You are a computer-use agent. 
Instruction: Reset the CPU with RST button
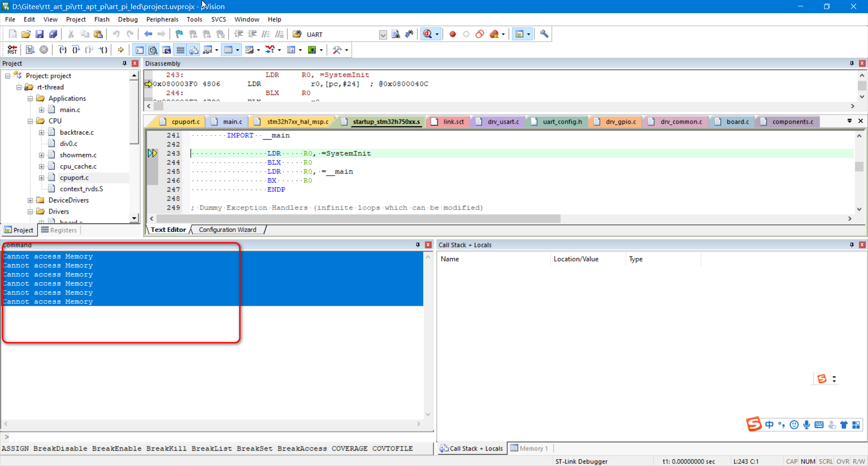(x=13, y=50)
